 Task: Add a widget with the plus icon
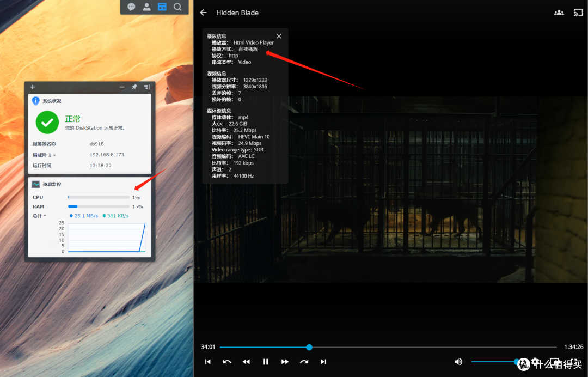point(33,87)
